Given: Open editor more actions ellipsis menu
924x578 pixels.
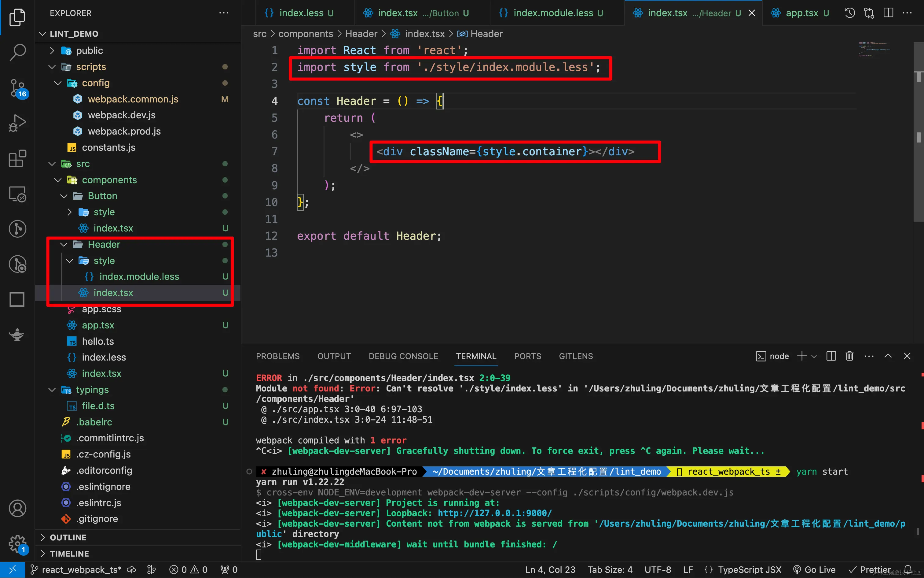Looking at the screenshot, I should pyautogui.click(x=907, y=13).
